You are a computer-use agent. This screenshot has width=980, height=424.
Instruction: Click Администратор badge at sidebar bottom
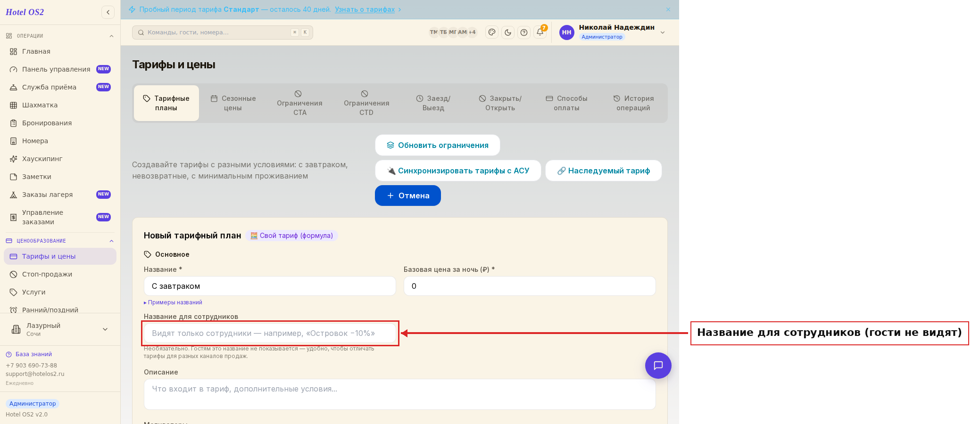click(x=33, y=404)
